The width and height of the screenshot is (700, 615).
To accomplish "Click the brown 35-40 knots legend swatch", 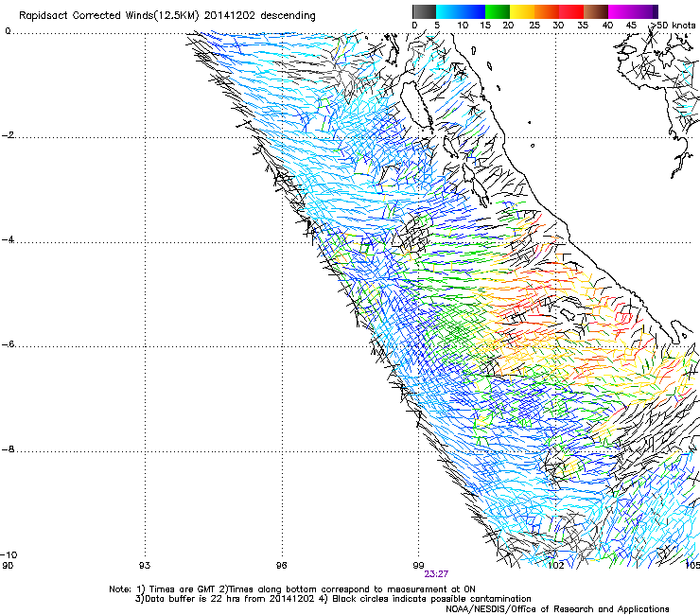I will click(596, 11).
